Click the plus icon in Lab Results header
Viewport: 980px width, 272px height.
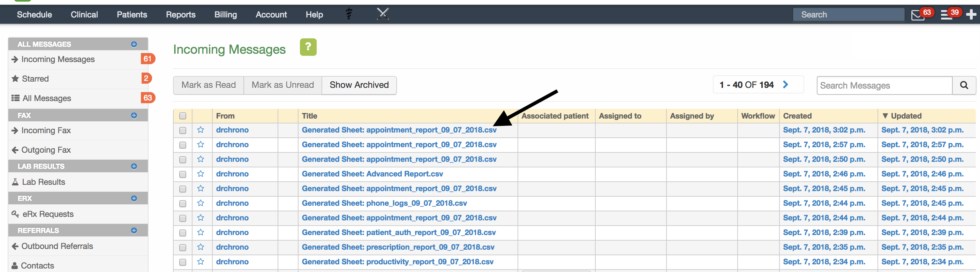(134, 166)
